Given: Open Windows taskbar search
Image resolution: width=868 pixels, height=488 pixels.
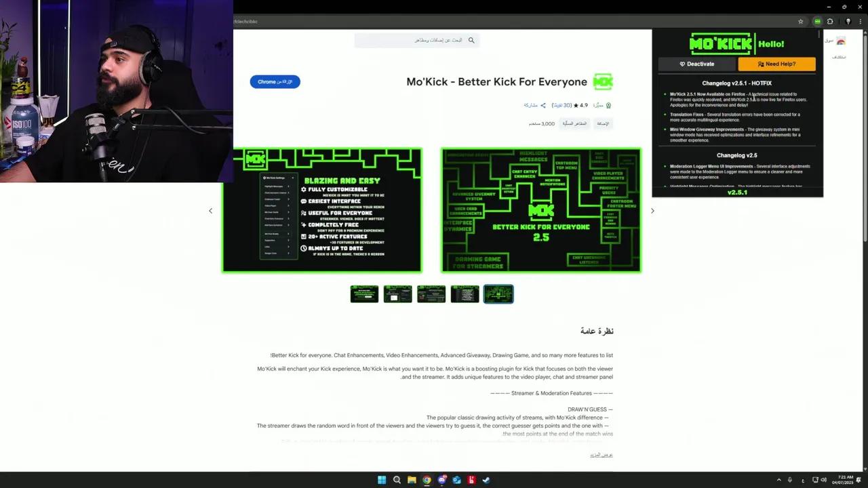Looking at the screenshot, I should coord(397,480).
